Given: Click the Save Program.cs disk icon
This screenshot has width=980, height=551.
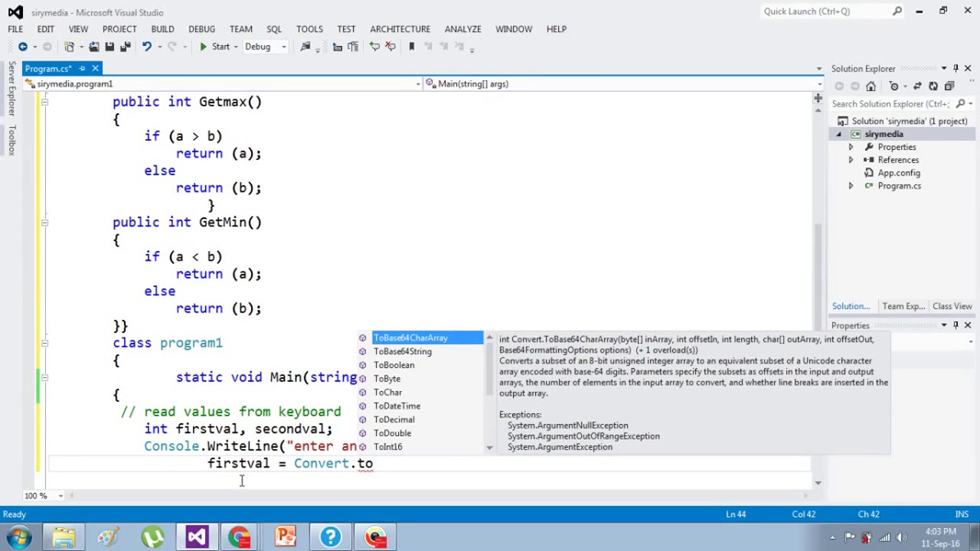Looking at the screenshot, I should (x=109, y=47).
